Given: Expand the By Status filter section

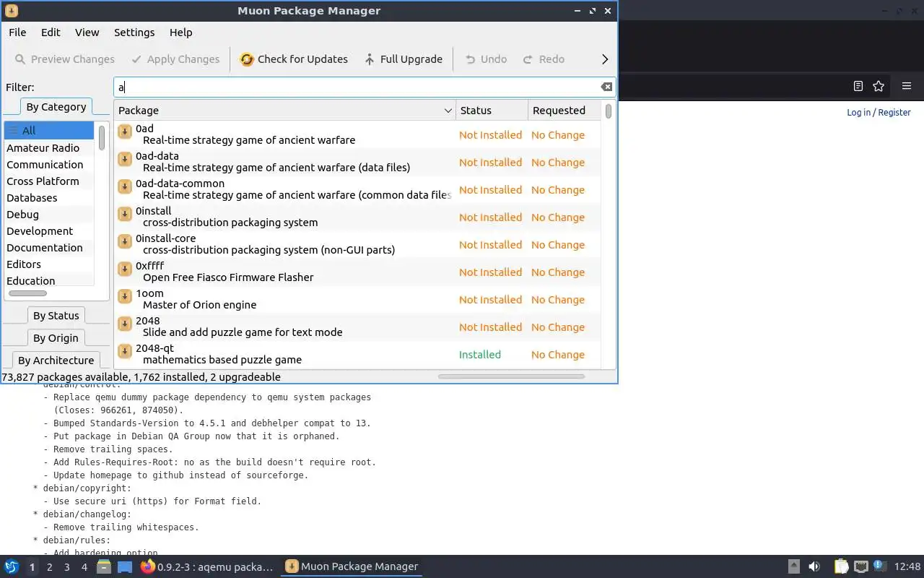Looking at the screenshot, I should [x=56, y=316].
